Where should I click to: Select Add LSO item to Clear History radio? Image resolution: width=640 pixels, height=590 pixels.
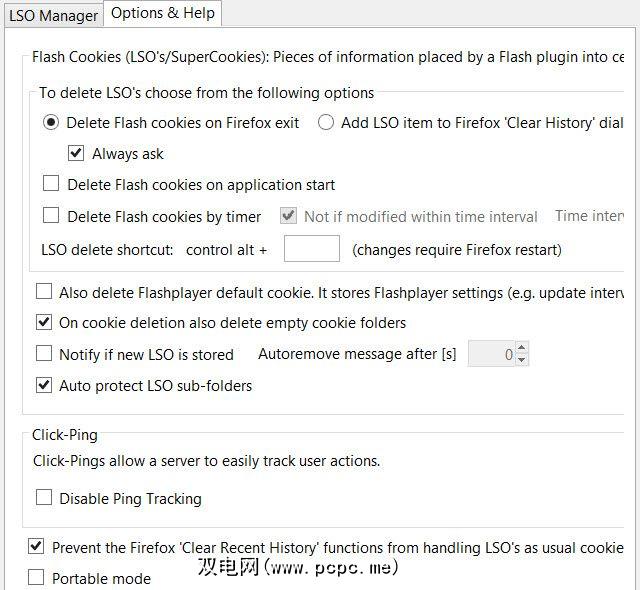(x=326, y=122)
